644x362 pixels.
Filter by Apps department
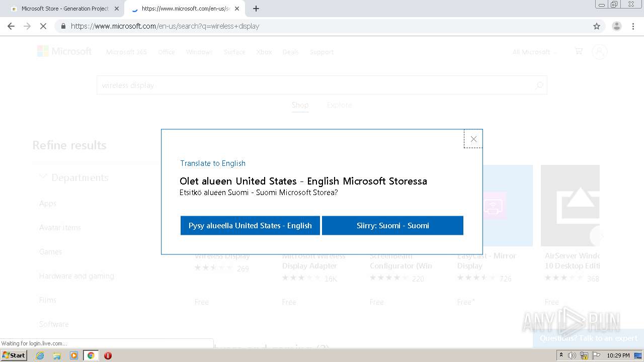pyautogui.click(x=48, y=204)
